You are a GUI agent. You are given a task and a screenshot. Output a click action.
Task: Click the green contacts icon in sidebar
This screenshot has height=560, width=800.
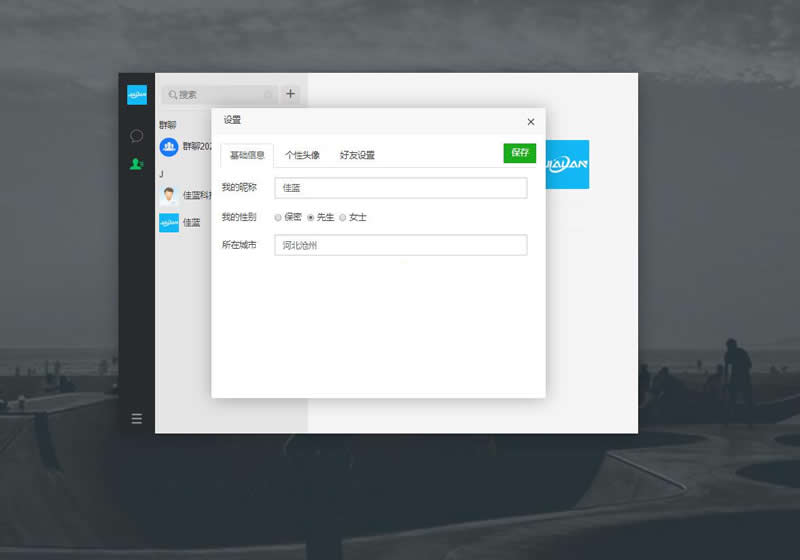(137, 164)
